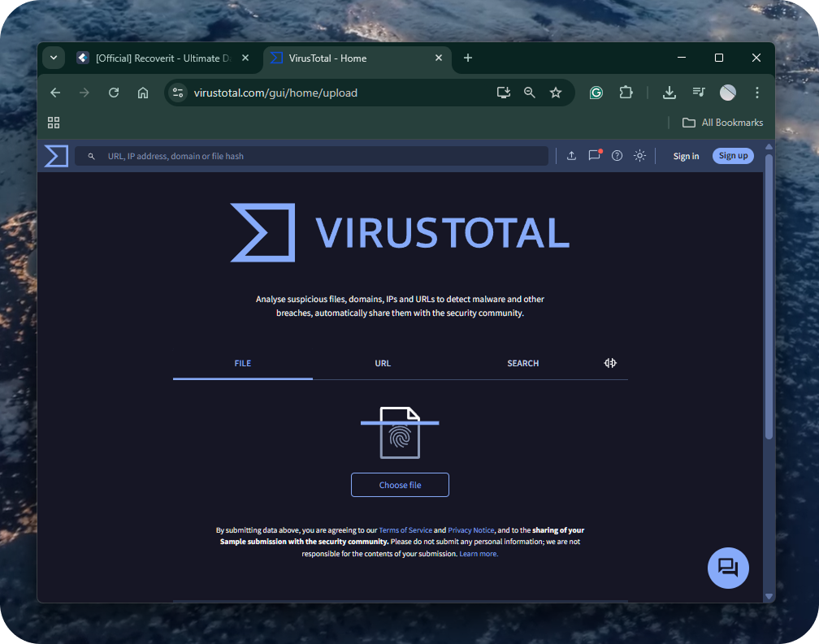Click the fingerprint file upload icon

point(400,433)
